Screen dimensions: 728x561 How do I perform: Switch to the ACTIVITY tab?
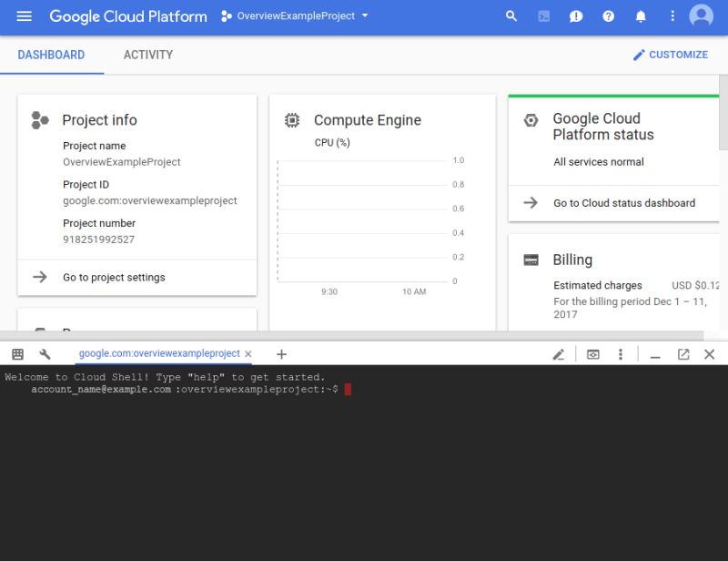click(x=147, y=55)
